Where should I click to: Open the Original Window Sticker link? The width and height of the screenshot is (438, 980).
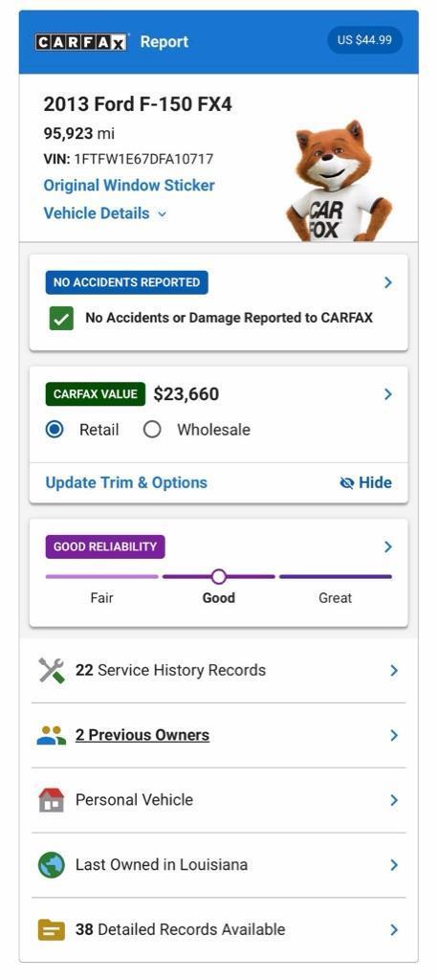pos(129,186)
